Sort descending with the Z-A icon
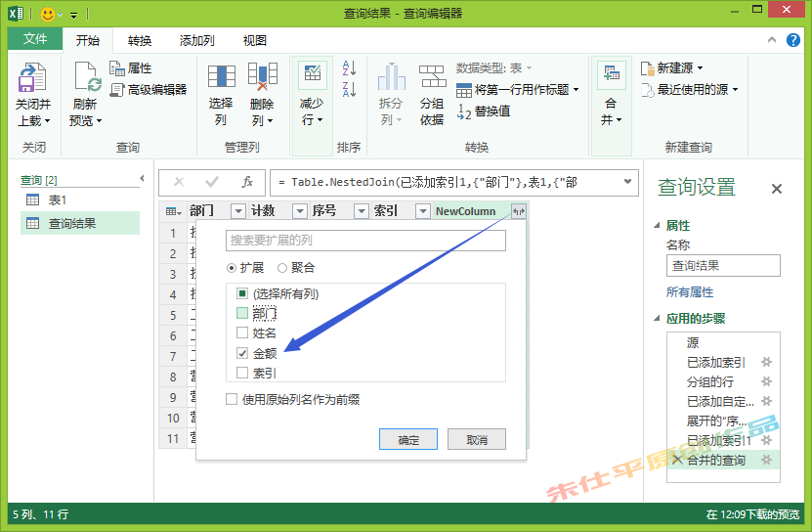Image resolution: width=812 pixels, height=532 pixels. 349,89
